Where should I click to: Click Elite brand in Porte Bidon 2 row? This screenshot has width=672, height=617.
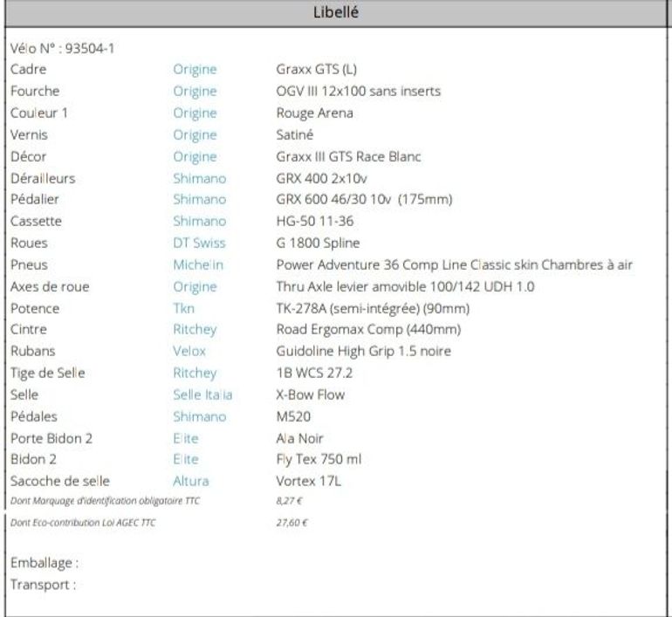point(186,438)
